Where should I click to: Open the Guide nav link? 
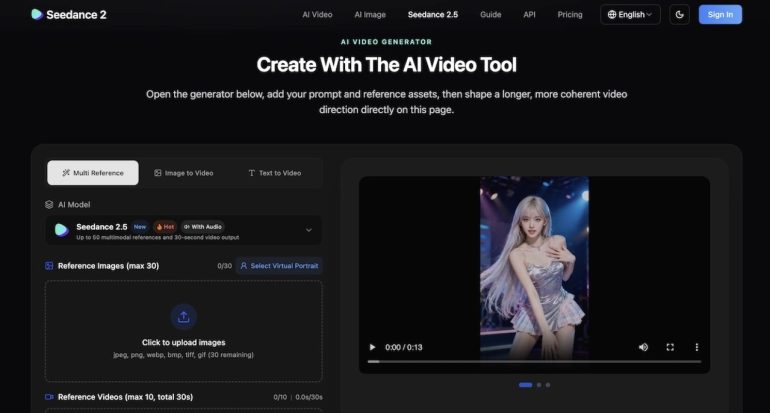(x=491, y=15)
